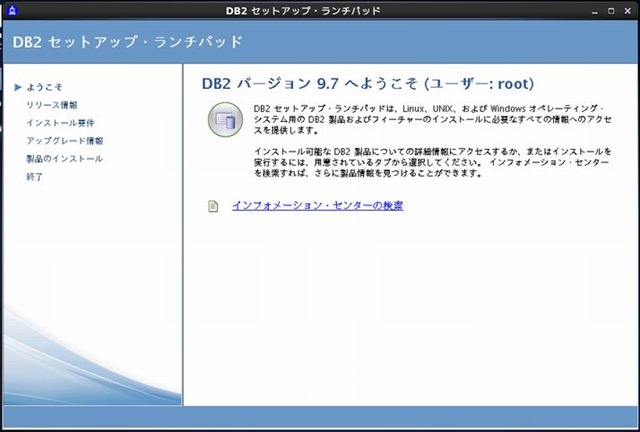Screen dimensions: 640x432
Task: Open the window menu icon in title bar
Action: pyautogui.click(x=11, y=10)
